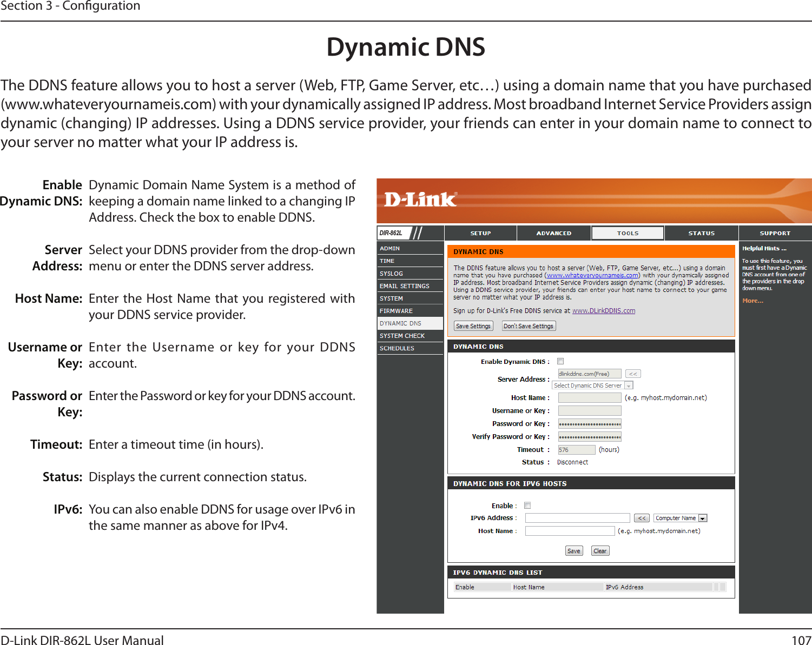
Task: Open TIME settings in sidebar
Action: tap(410, 261)
